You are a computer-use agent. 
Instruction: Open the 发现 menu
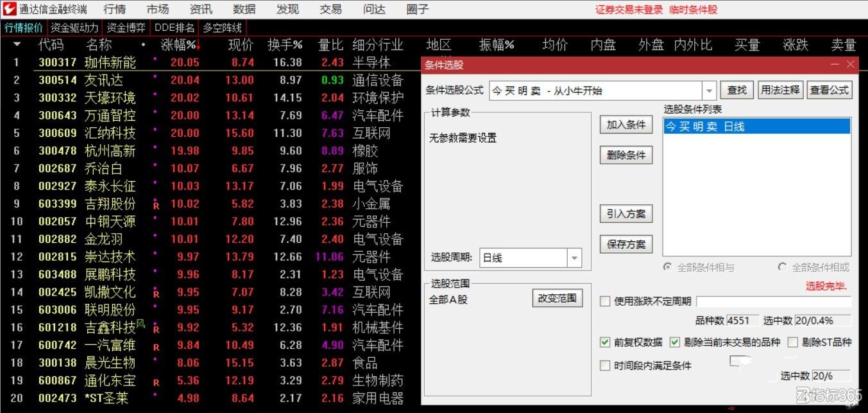[287, 10]
